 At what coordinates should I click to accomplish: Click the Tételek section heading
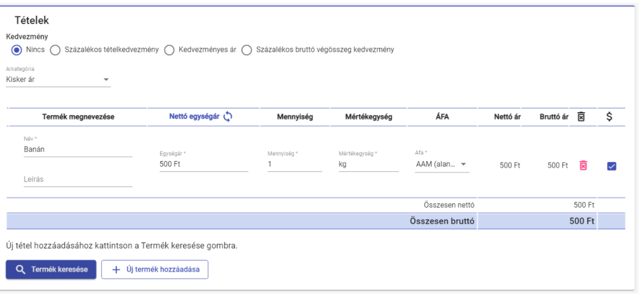(x=32, y=20)
